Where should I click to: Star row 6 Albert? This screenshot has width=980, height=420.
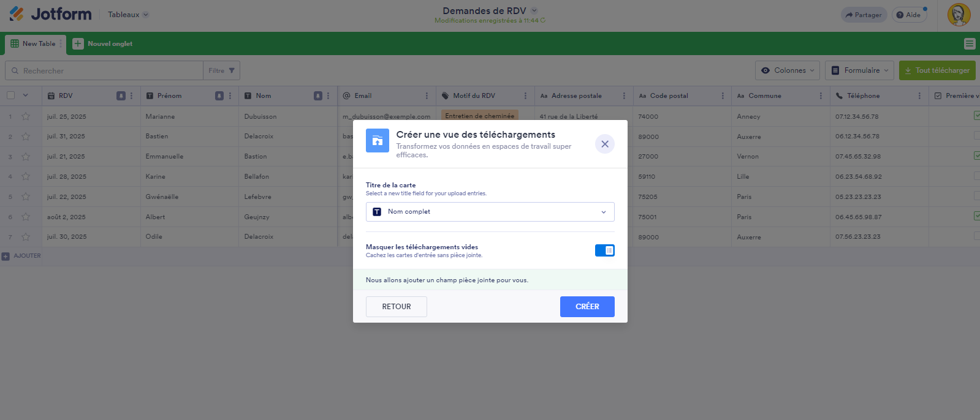pos(26,217)
